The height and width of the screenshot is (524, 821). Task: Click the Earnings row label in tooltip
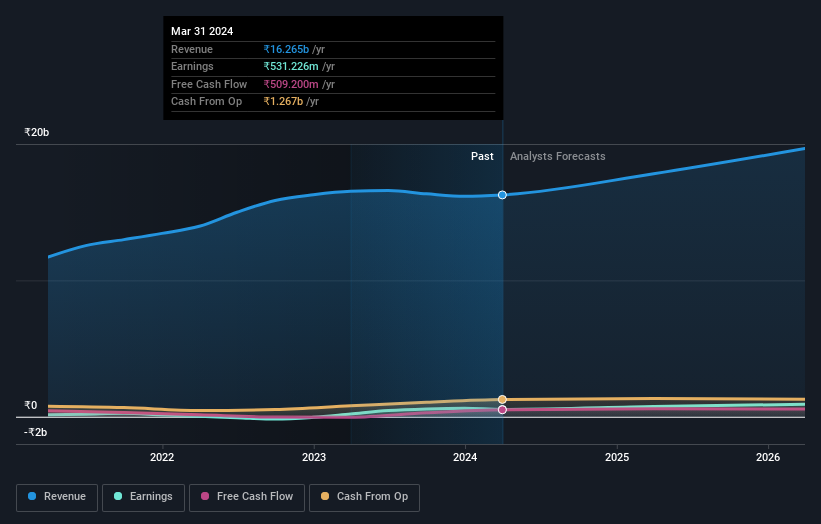[x=192, y=66]
